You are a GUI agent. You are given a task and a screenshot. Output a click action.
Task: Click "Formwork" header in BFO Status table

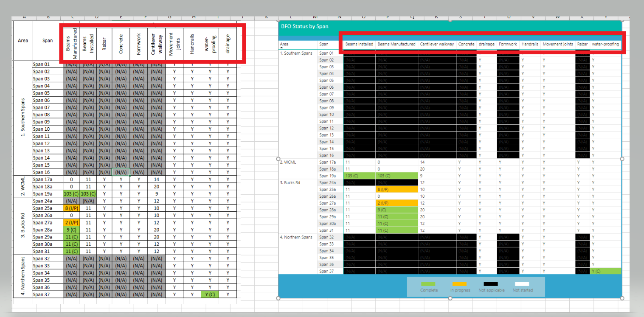click(x=508, y=44)
